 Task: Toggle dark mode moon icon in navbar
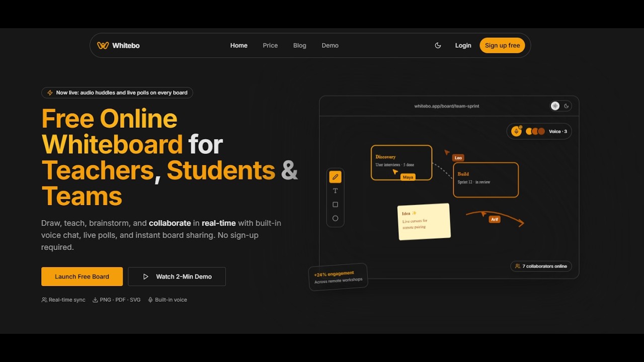(x=438, y=45)
